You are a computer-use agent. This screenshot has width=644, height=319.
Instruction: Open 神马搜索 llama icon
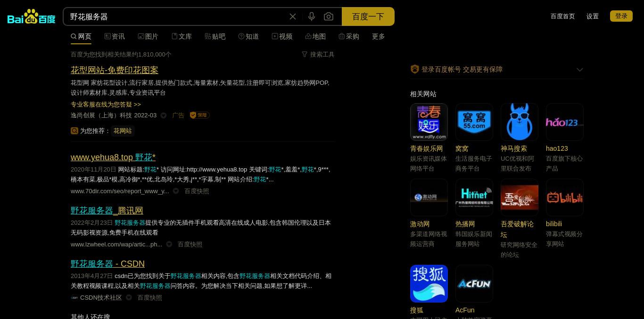(x=520, y=122)
